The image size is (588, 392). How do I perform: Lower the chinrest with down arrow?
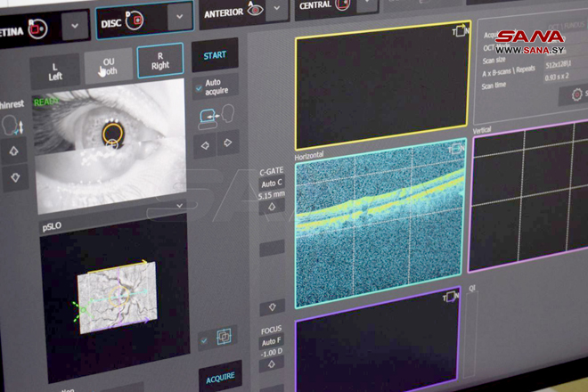[15, 177]
